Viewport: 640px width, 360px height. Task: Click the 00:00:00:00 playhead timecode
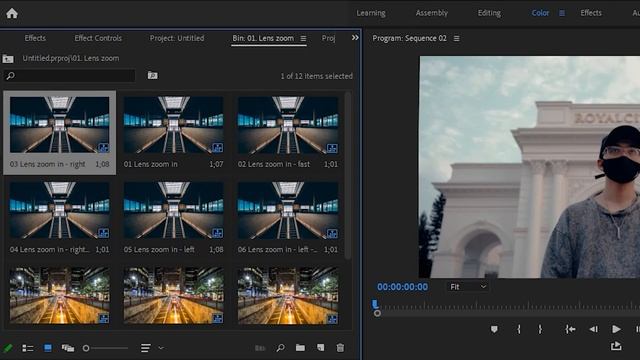(402, 287)
